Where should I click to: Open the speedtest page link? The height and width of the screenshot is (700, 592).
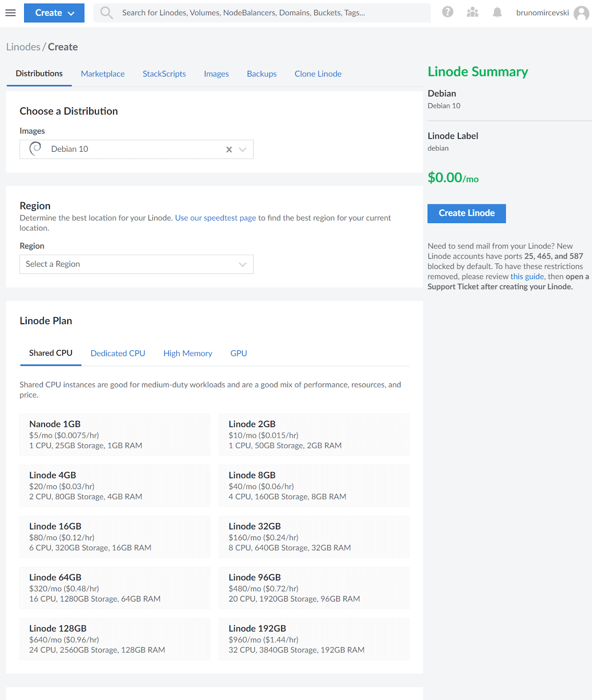pos(216,218)
